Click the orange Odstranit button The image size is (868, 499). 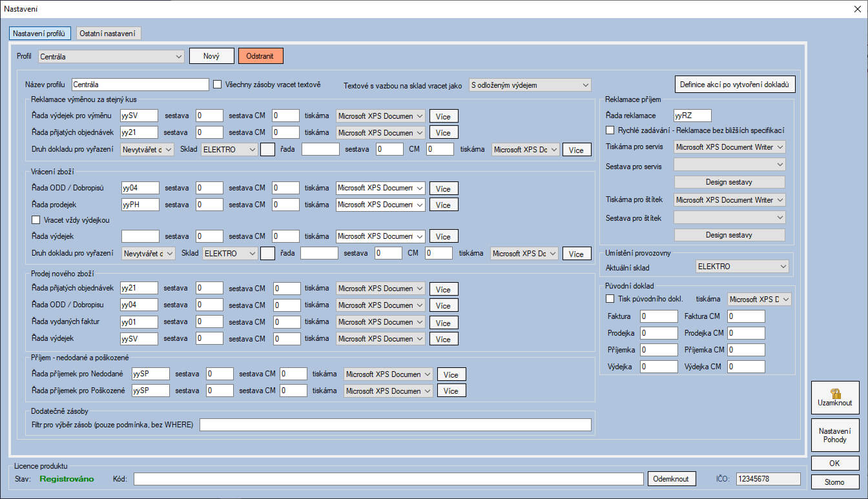tap(260, 56)
